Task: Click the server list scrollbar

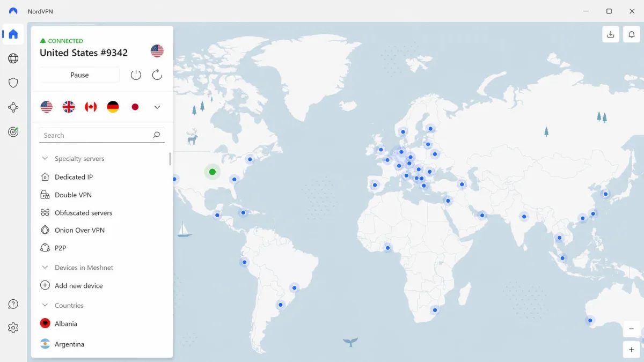Action: pyautogui.click(x=170, y=159)
